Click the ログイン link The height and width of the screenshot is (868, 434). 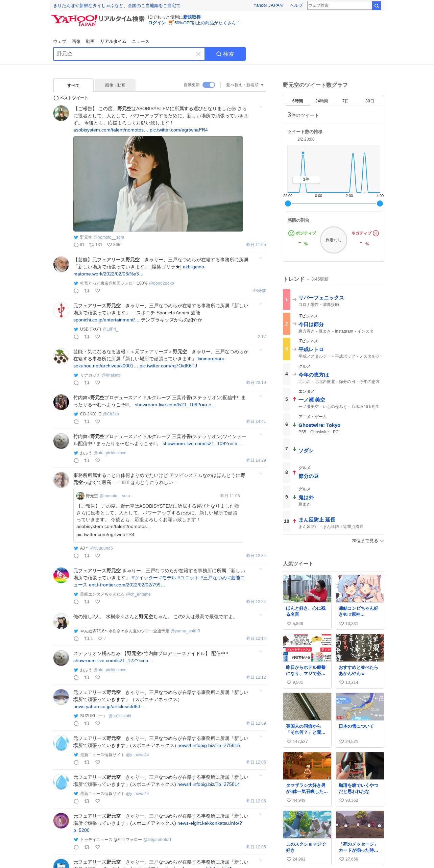(x=157, y=23)
